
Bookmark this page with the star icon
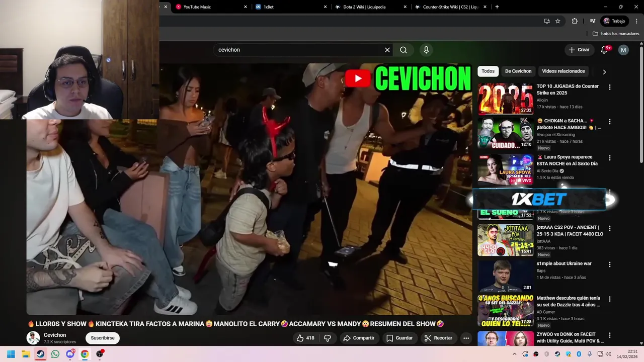pos(557,21)
